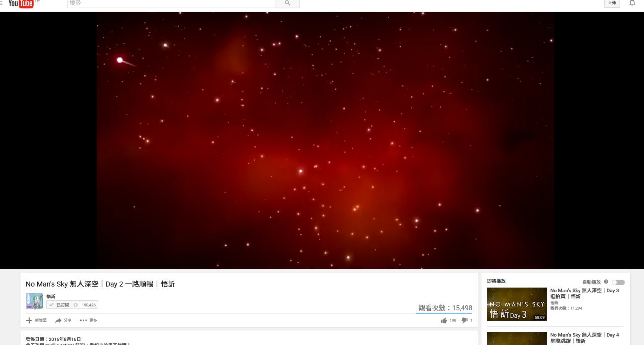Click the 上傳 upload button
644x345 pixels.
612,3
